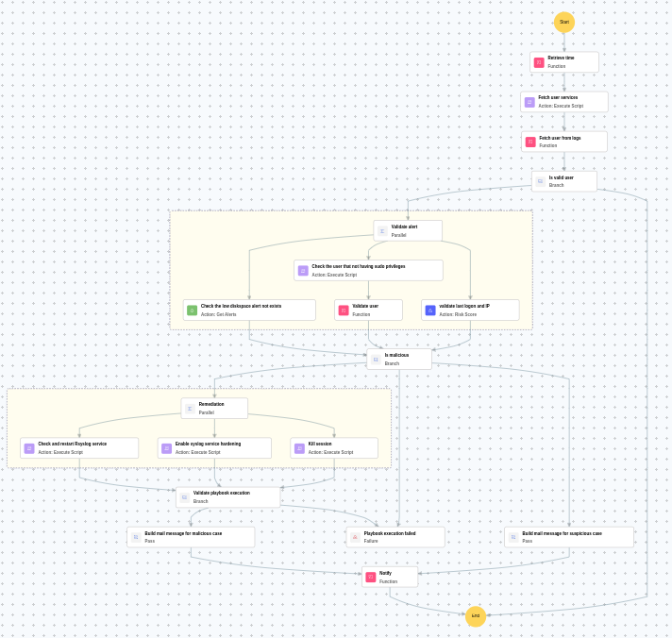Select 'Build mail message for suspicious case'
672x638 pixels.
(562, 533)
